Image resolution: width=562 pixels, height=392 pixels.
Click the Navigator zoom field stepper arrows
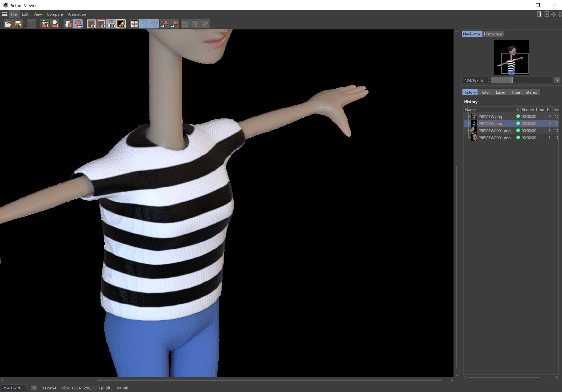coord(489,80)
